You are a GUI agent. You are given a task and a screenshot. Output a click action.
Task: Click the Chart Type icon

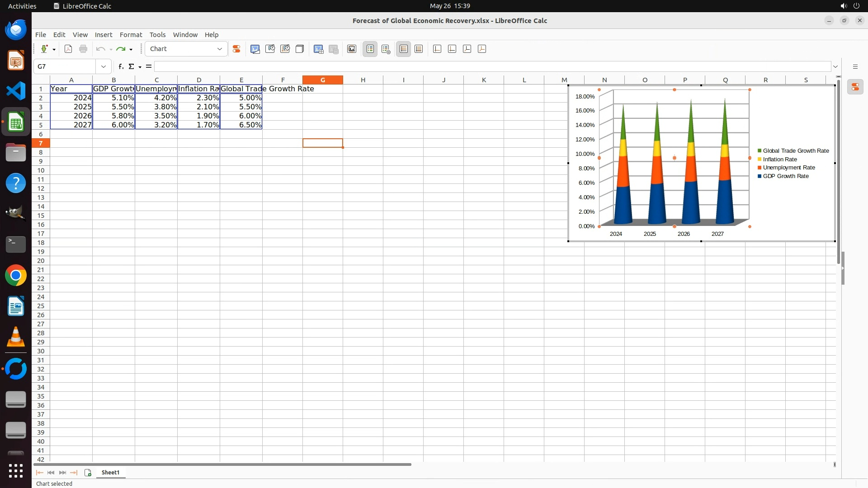(x=255, y=49)
